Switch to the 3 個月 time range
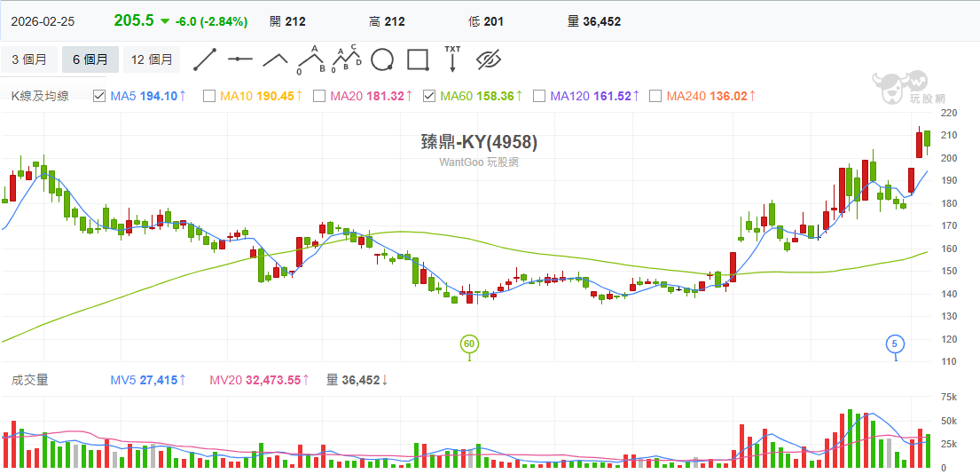Viewport: 980px width, 474px height. coord(28,59)
